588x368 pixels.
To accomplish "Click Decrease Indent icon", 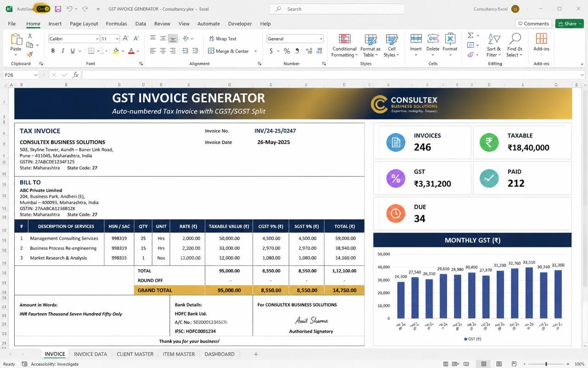I will click(x=185, y=51).
